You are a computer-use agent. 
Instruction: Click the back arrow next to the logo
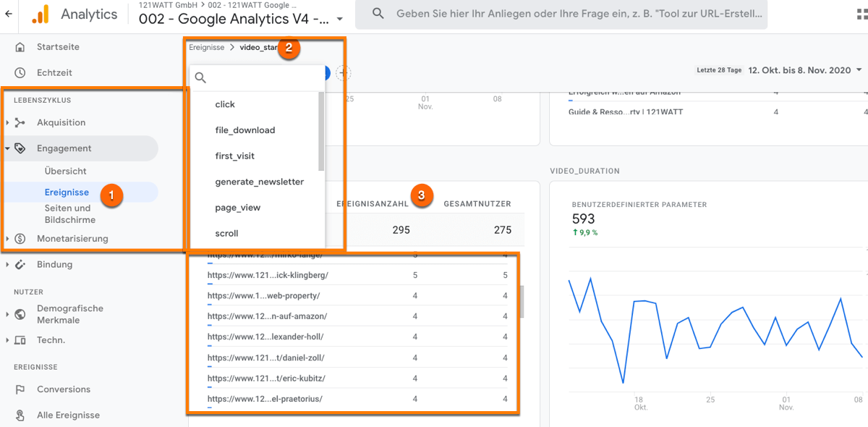coord(8,14)
